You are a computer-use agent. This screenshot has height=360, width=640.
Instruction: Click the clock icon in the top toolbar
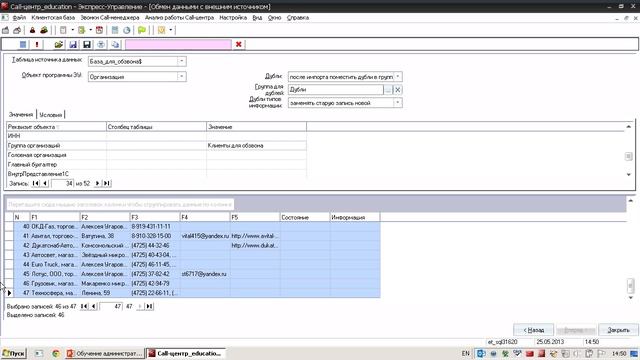click(x=127, y=30)
